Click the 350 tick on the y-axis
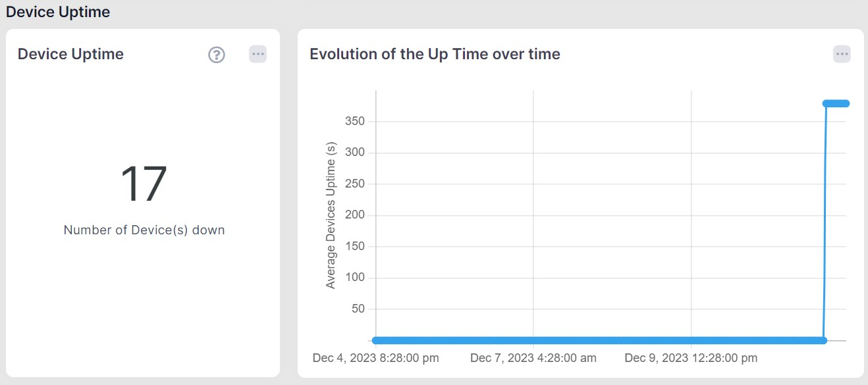The width and height of the screenshot is (868, 385). (354, 122)
